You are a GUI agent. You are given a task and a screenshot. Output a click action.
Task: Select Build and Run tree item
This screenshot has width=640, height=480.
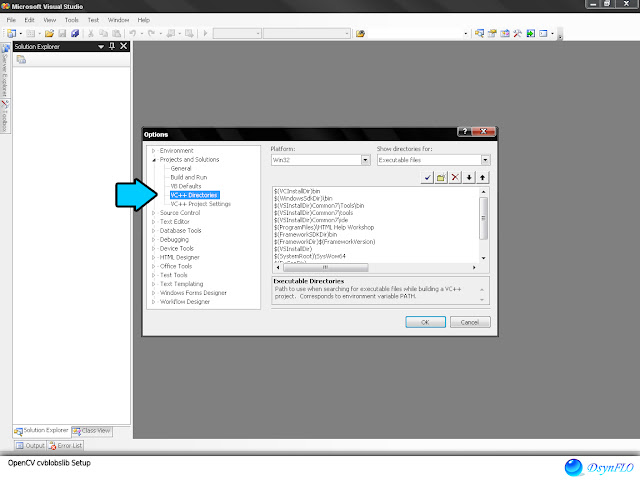click(x=189, y=177)
